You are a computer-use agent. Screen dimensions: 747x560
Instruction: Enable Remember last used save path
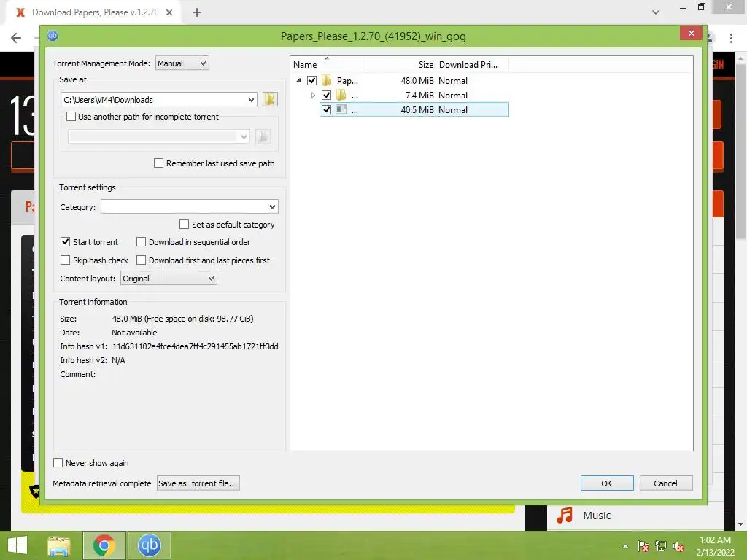[x=158, y=163]
